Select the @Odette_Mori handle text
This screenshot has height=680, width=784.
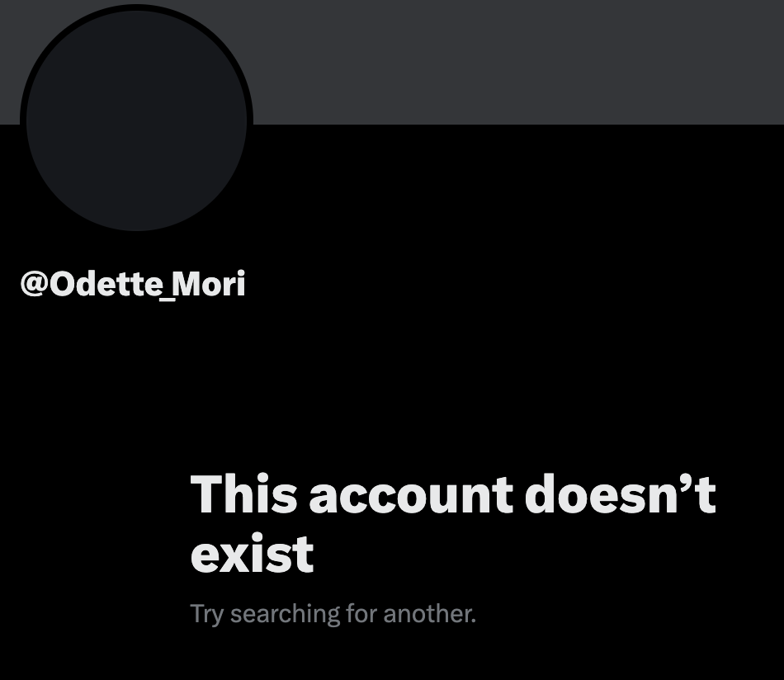[x=133, y=284]
